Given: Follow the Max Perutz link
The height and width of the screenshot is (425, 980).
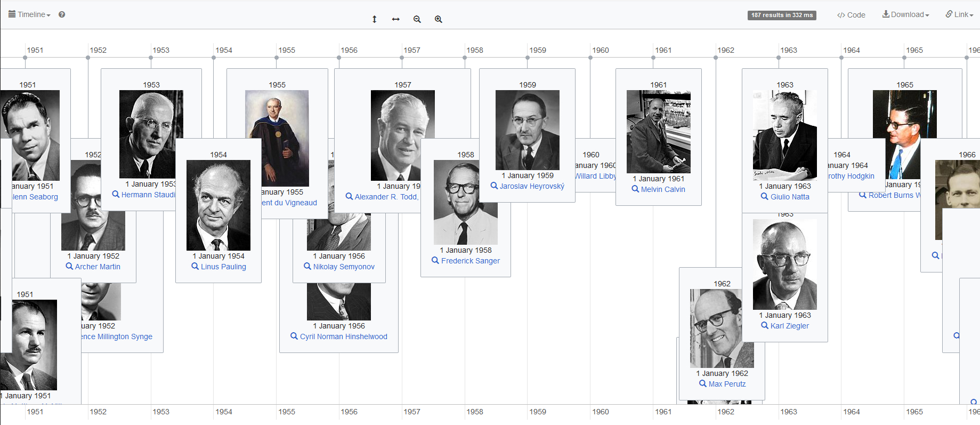Looking at the screenshot, I should (x=727, y=384).
